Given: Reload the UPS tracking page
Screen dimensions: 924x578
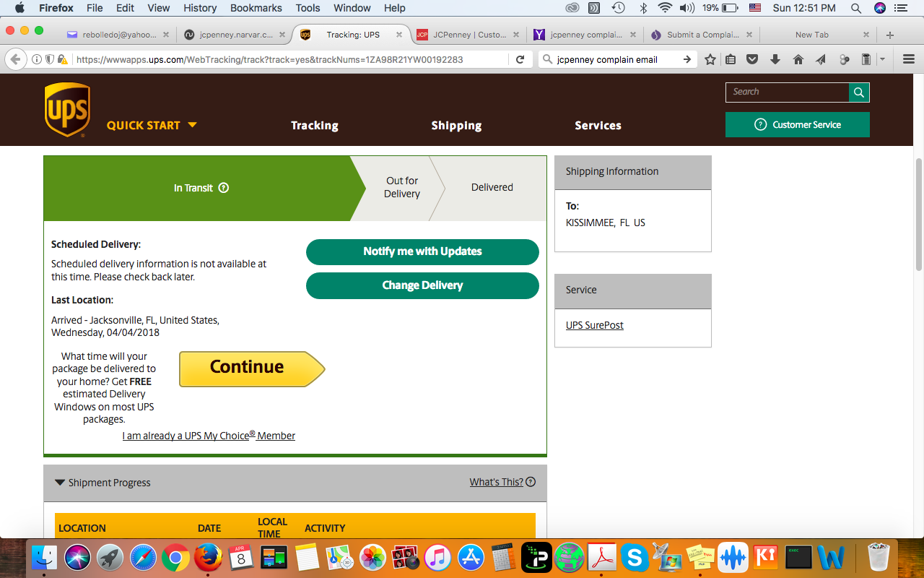Looking at the screenshot, I should tap(520, 59).
